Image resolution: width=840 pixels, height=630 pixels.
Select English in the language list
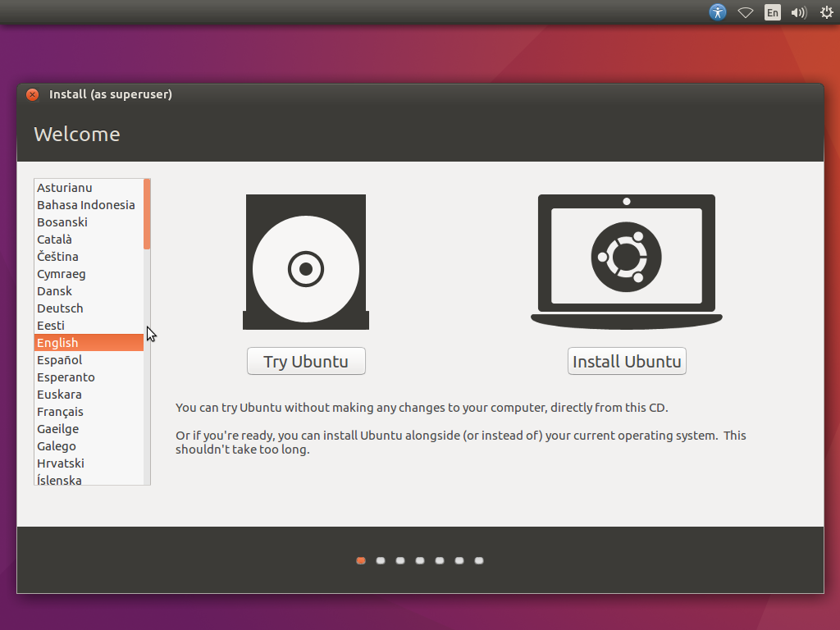(89, 342)
